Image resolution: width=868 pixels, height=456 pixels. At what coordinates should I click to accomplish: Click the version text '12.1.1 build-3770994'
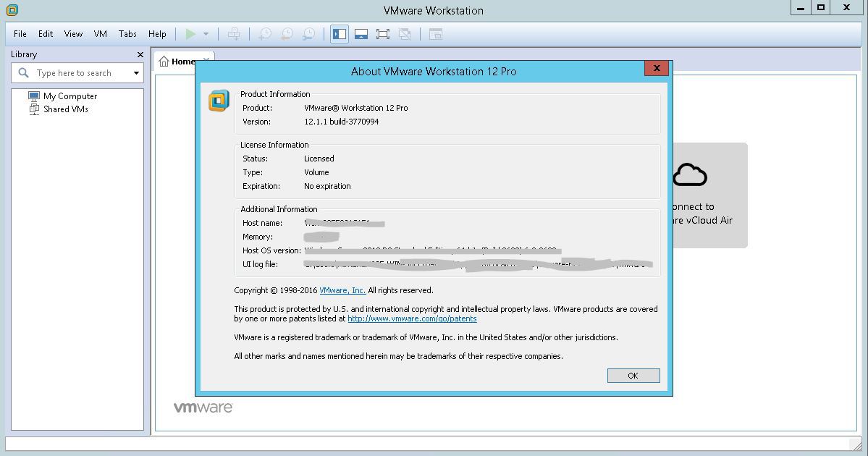pyautogui.click(x=342, y=122)
